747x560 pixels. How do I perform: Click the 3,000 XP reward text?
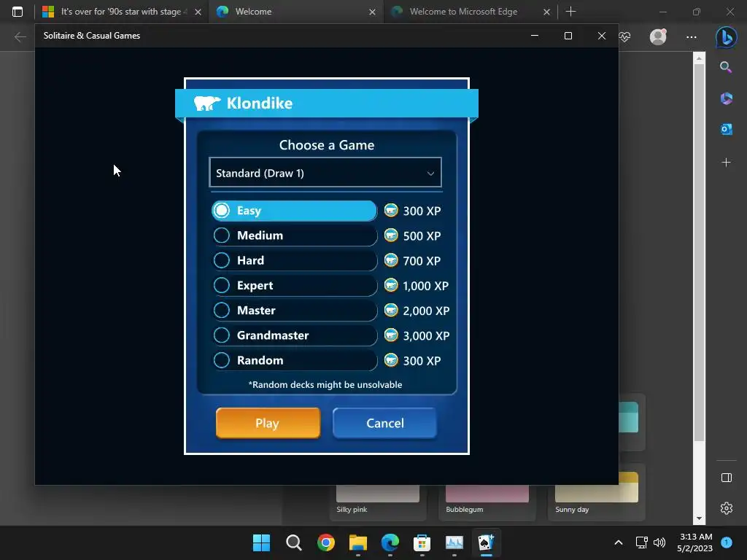(x=426, y=335)
